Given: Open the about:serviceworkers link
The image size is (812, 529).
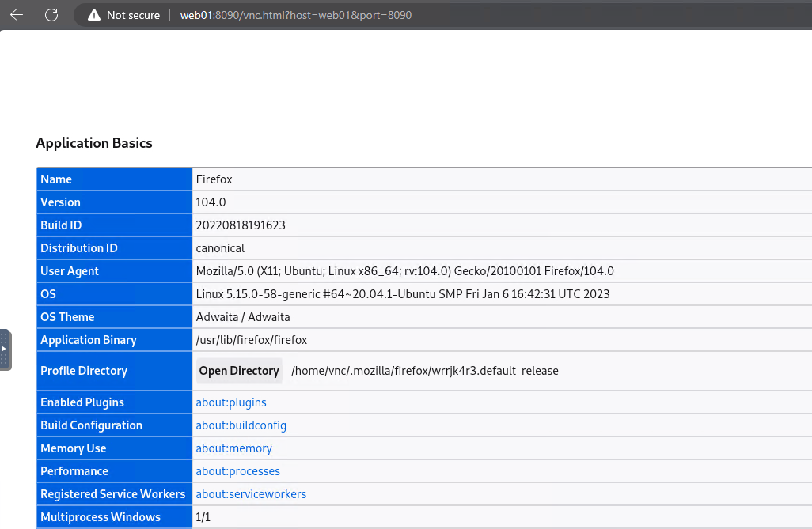Looking at the screenshot, I should point(251,494).
